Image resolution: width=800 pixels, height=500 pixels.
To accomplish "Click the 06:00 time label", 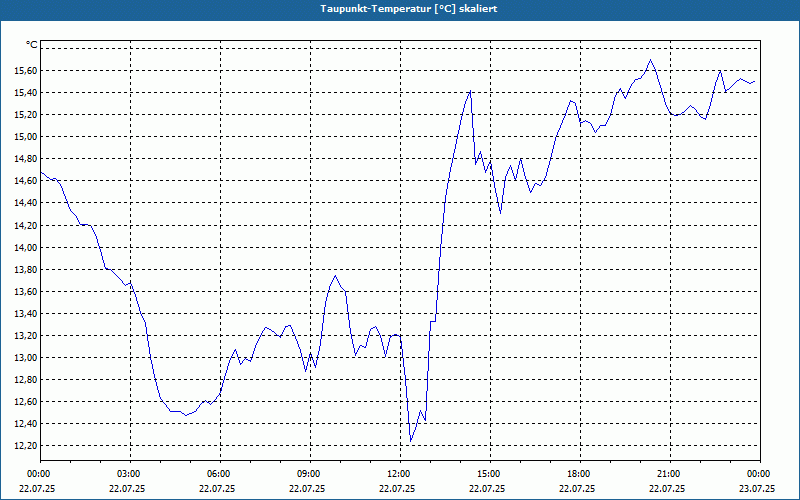I will pos(217,474).
